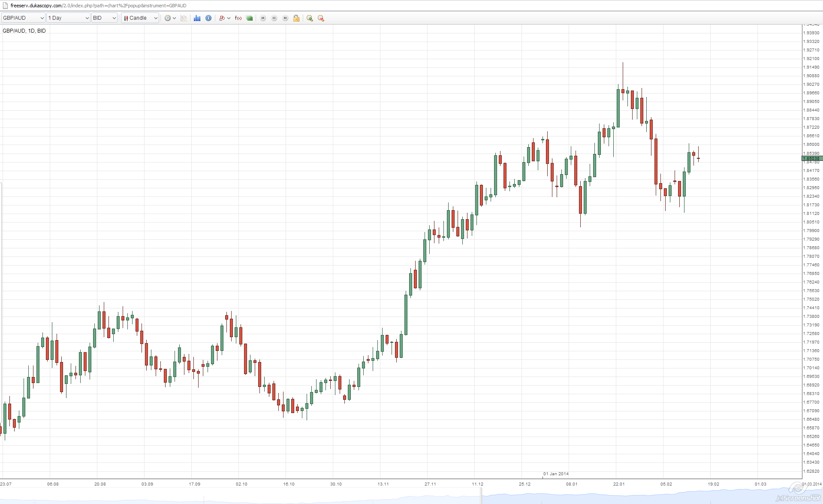This screenshot has width=823, height=504.
Task: Zoom in on the chart
Action: point(310,18)
